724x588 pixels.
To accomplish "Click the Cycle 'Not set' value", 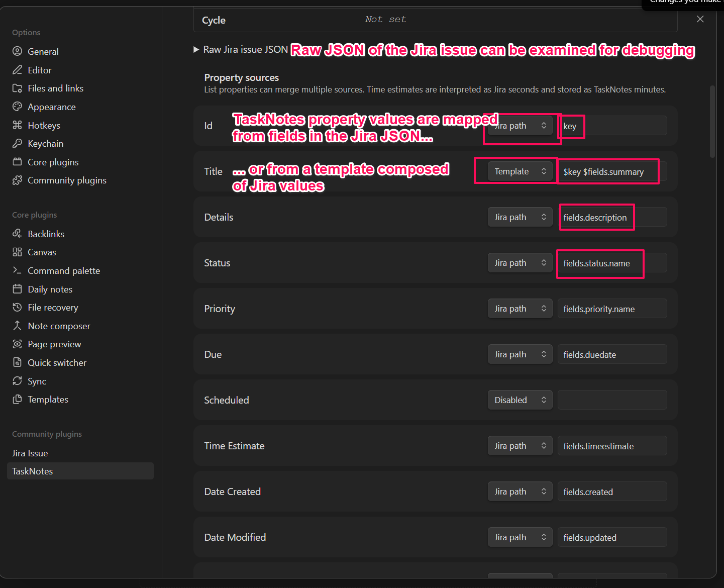I will 385,19.
